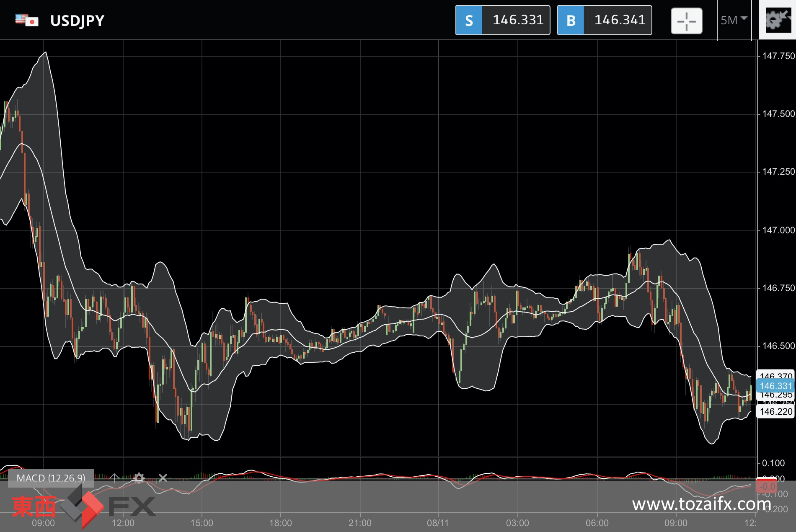Select the MACD (12,26,9) indicator label
Image resolution: width=796 pixels, height=532 pixels.
click(51, 478)
